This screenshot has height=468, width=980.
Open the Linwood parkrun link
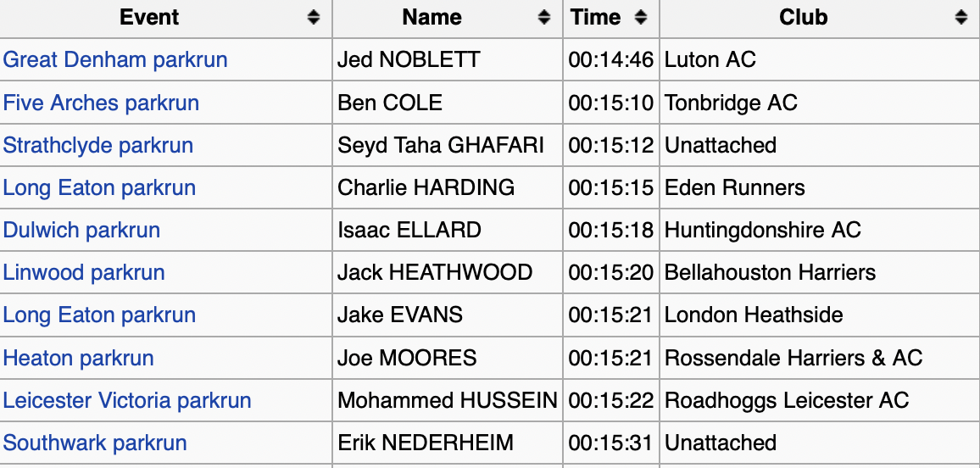84,273
